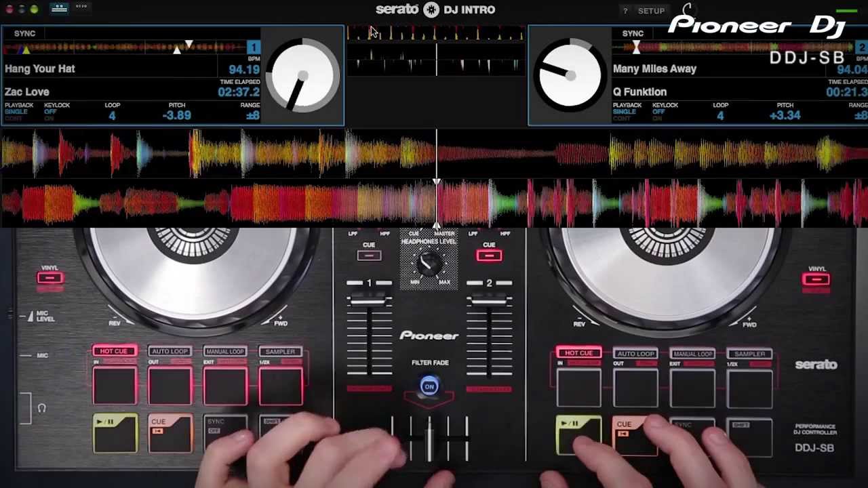Image resolution: width=868 pixels, height=488 pixels.
Task: Enable SYNC on deck 2
Action: tap(633, 33)
